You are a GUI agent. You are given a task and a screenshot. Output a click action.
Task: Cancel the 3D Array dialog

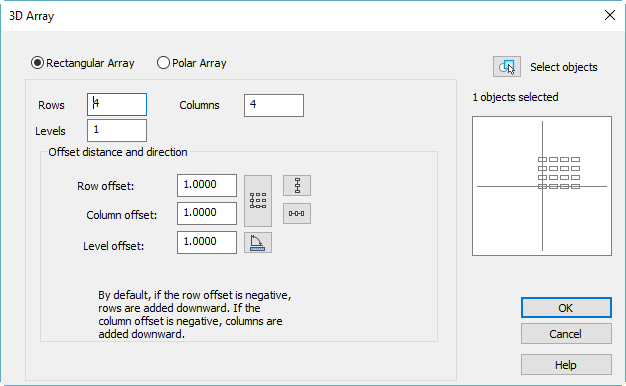pos(566,334)
